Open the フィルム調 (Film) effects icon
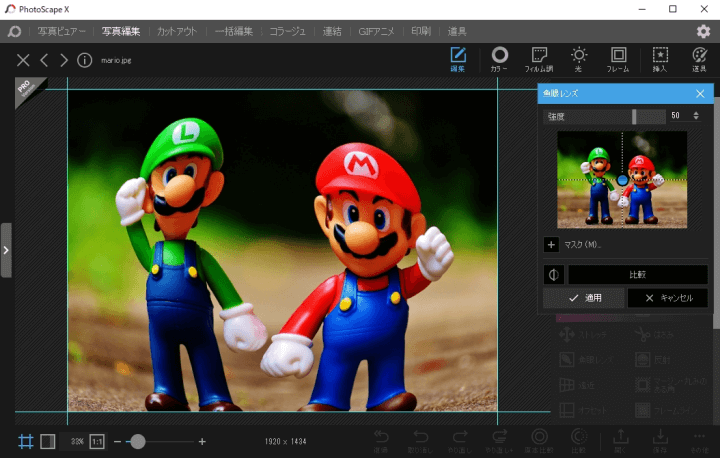The width and height of the screenshot is (720, 458). point(539,60)
